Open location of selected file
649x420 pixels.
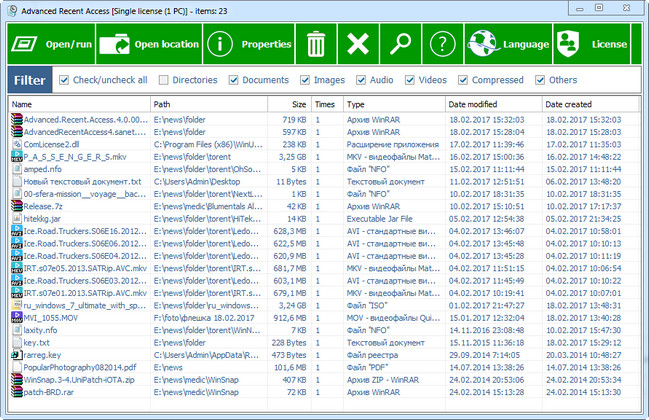(149, 44)
